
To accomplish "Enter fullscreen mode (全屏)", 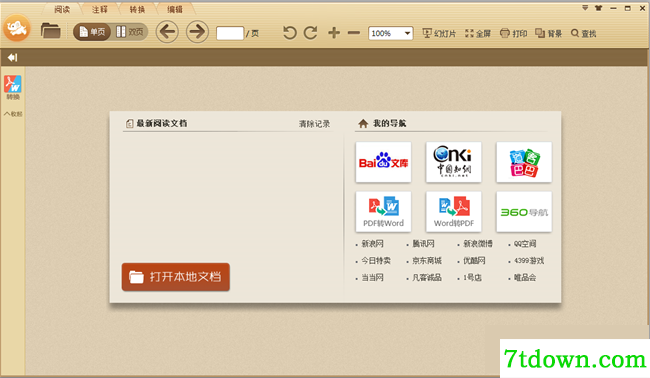I will click(478, 33).
